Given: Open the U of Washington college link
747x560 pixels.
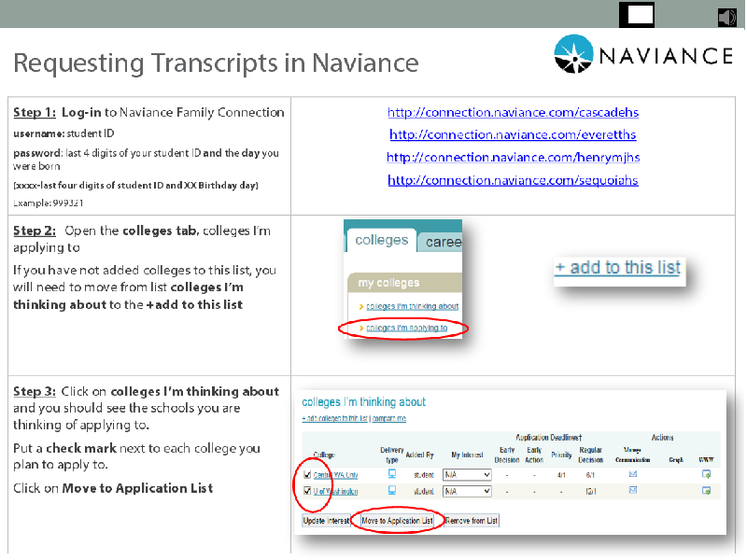Looking at the screenshot, I should [x=335, y=492].
